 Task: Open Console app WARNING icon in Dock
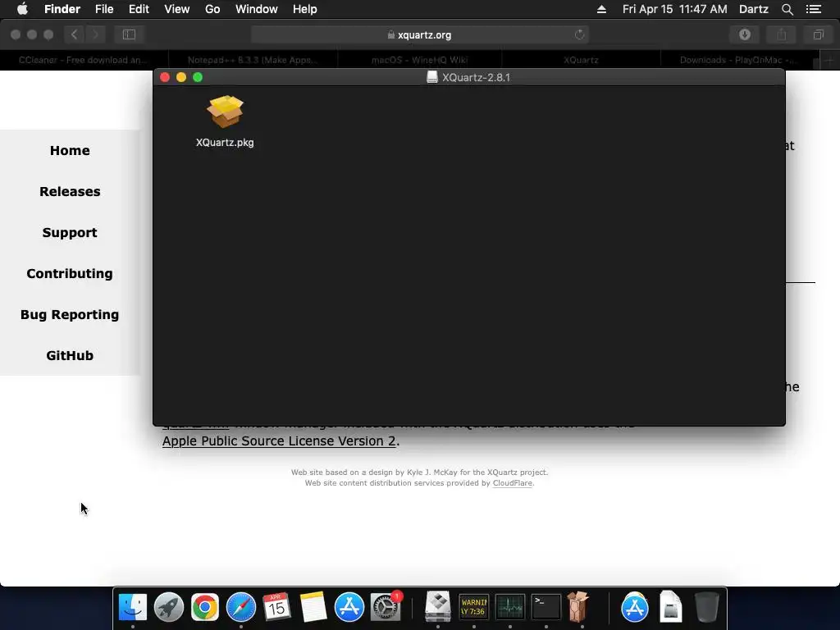tap(474, 607)
